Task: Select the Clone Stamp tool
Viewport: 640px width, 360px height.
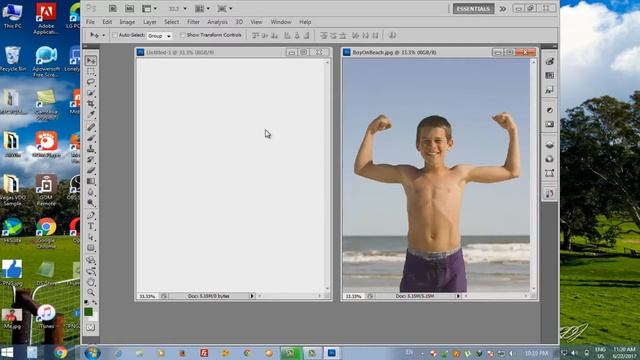Action: tap(91, 149)
